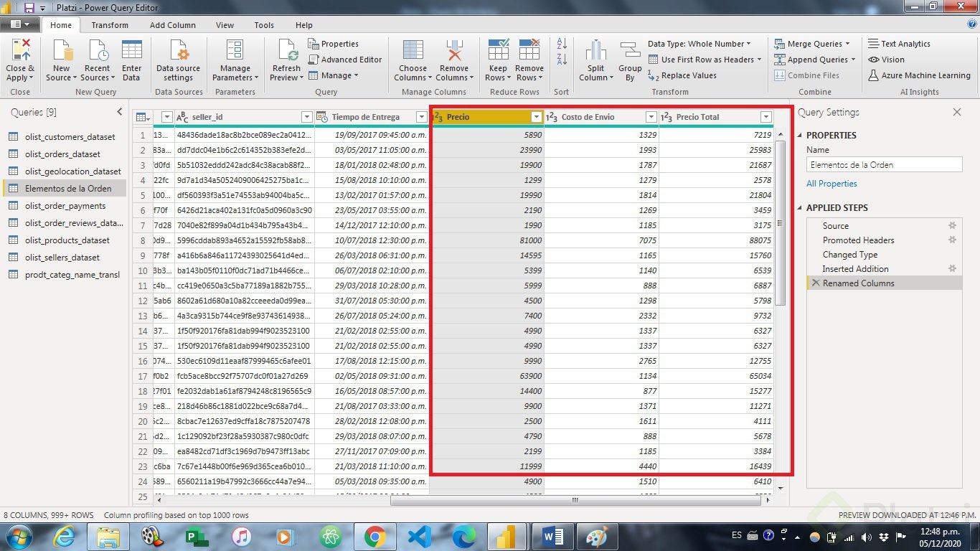Viewport: 980px width, 551px height.
Task: Open the Power Query help icon
Action: [971, 24]
